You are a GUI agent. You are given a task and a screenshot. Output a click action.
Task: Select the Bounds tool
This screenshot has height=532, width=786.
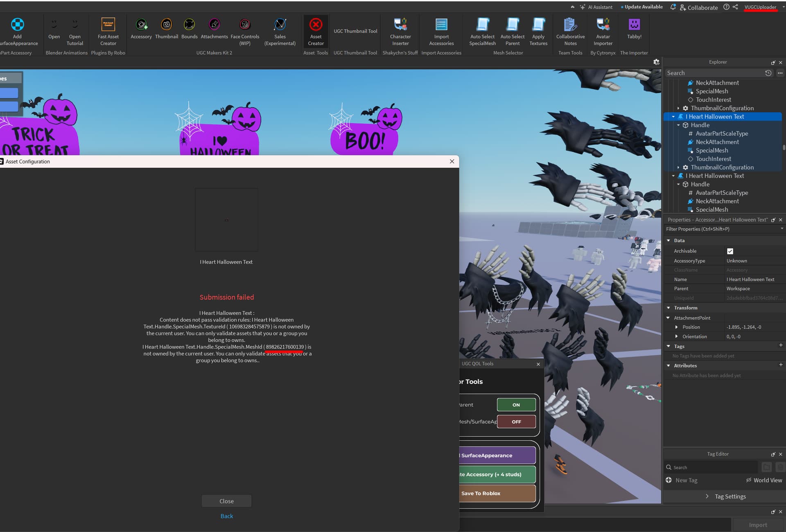click(189, 29)
